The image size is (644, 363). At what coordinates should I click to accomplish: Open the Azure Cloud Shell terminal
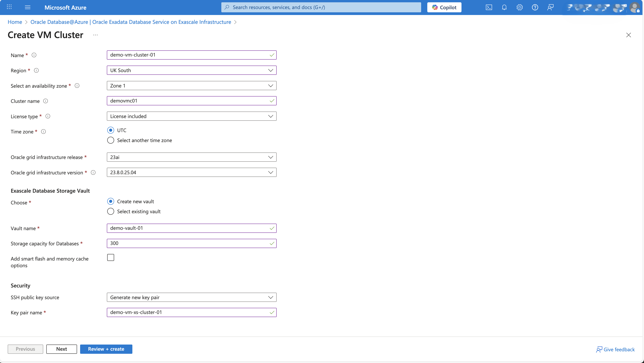click(489, 7)
